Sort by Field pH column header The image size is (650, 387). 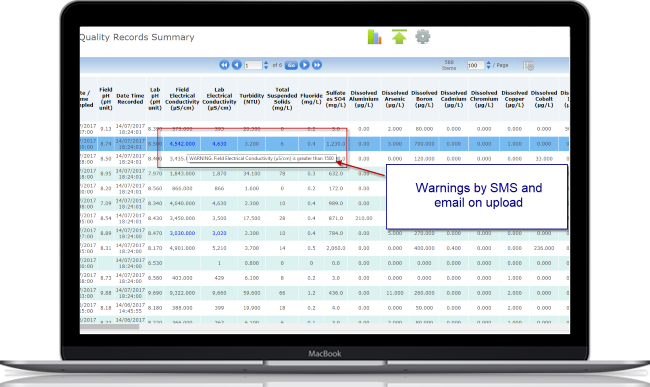pos(106,99)
